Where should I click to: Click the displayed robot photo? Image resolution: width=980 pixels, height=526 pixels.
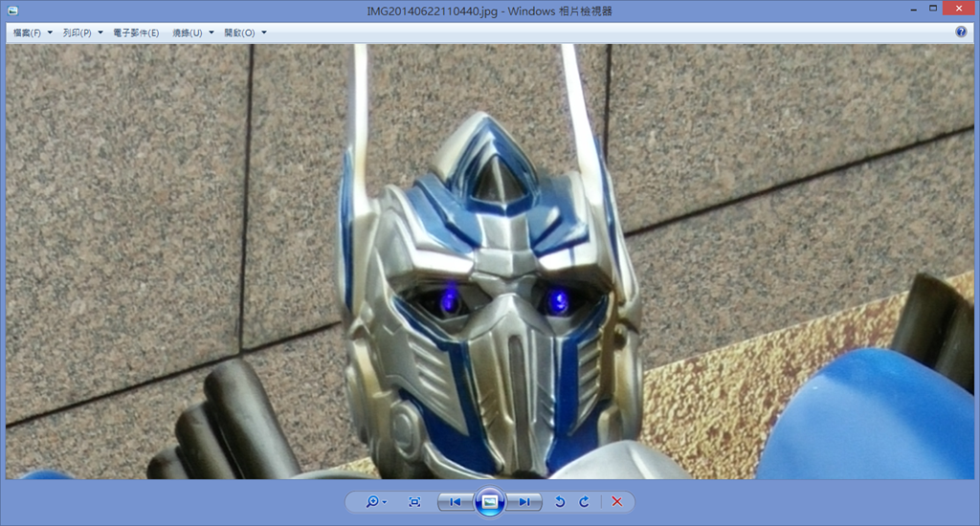click(489, 262)
